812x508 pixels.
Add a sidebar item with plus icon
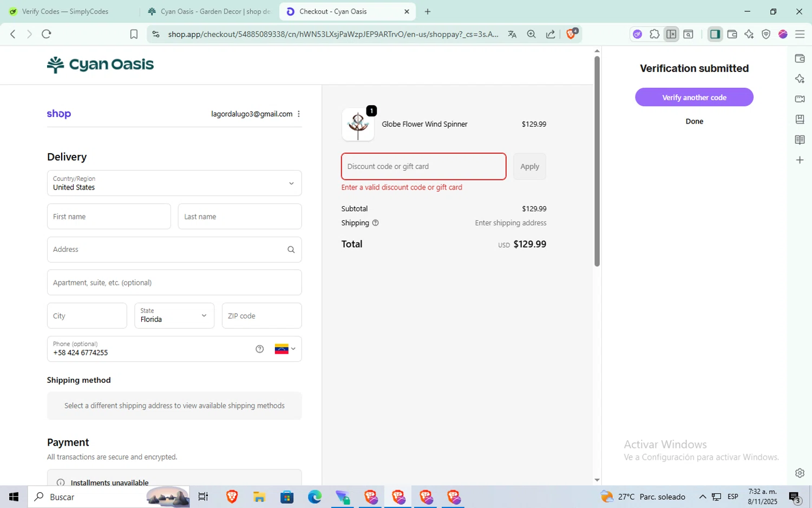(x=800, y=160)
